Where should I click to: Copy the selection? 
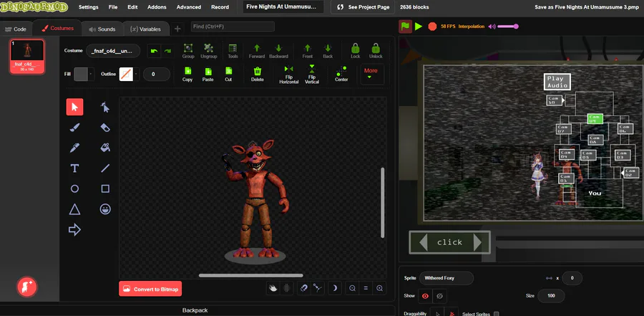pos(187,74)
